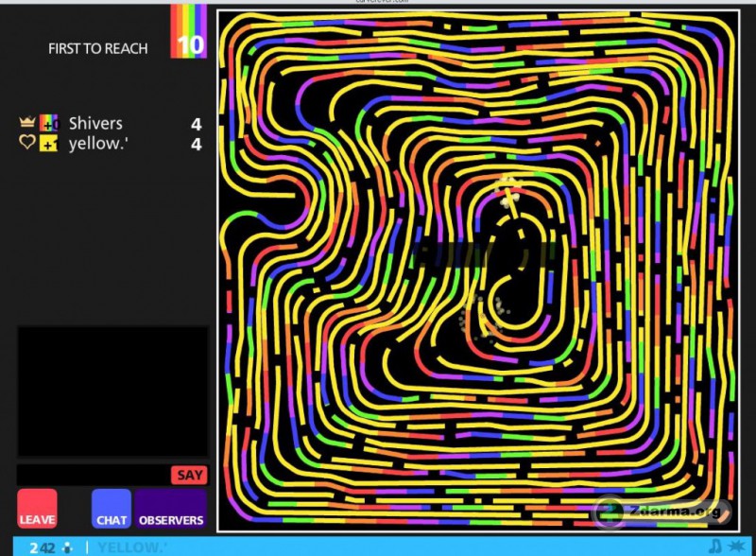Click the red LEAVE button
This screenshot has height=556, width=756.
tap(37, 508)
